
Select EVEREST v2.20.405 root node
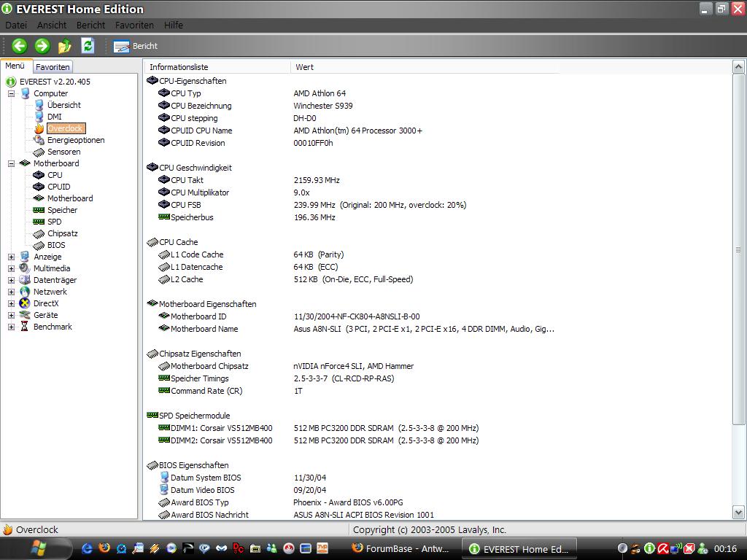[x=55, y=82]
